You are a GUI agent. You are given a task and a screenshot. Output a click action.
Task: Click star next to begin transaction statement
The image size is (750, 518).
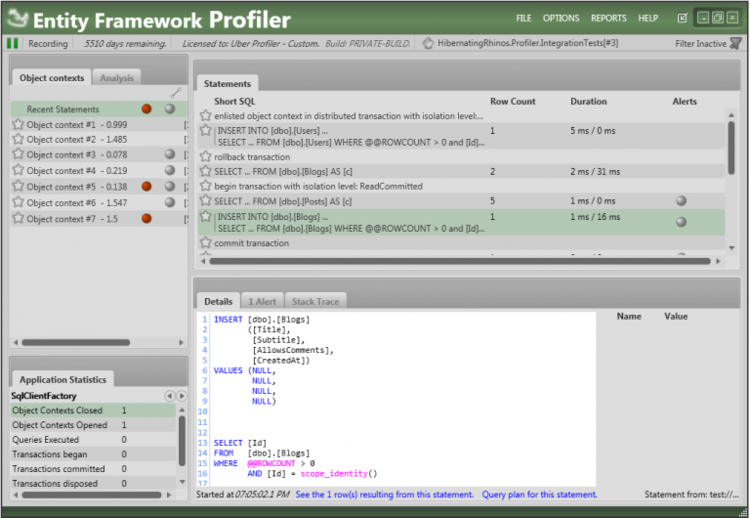[x=206, y=186]
